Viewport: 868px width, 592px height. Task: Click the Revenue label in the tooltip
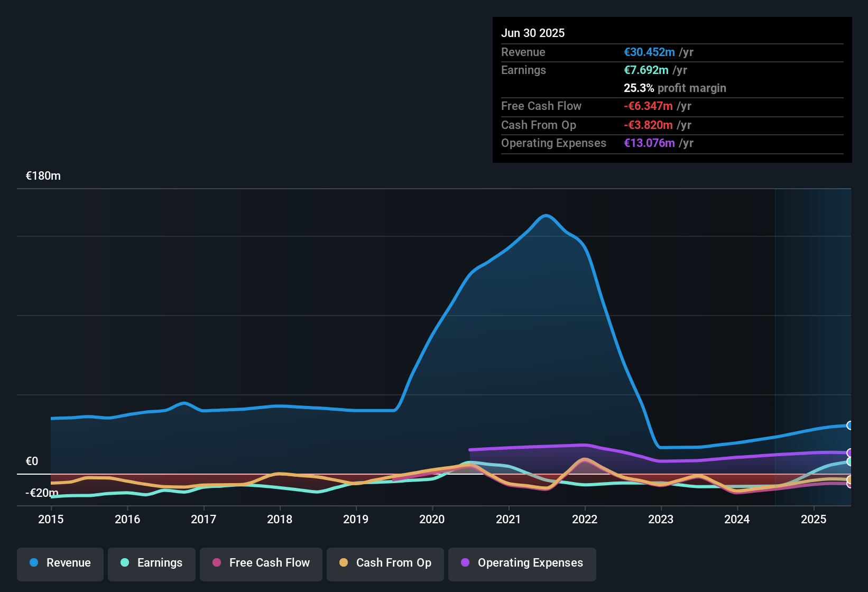(523, 52)
